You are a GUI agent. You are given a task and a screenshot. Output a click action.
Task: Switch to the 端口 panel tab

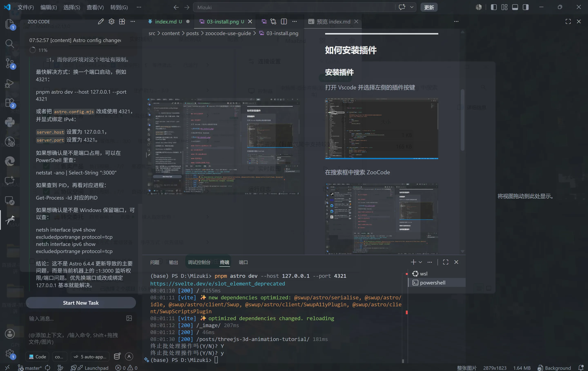(x=243, y=262)
